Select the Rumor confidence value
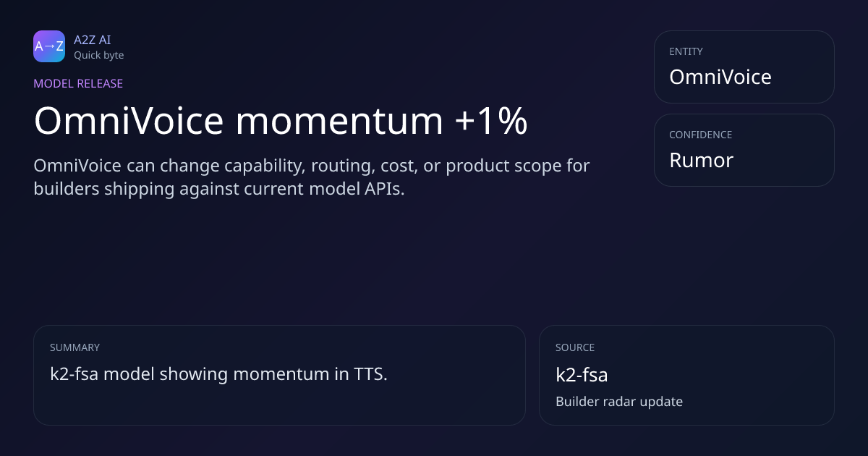Viewport: 868px width, 456px height. point(701,160)
